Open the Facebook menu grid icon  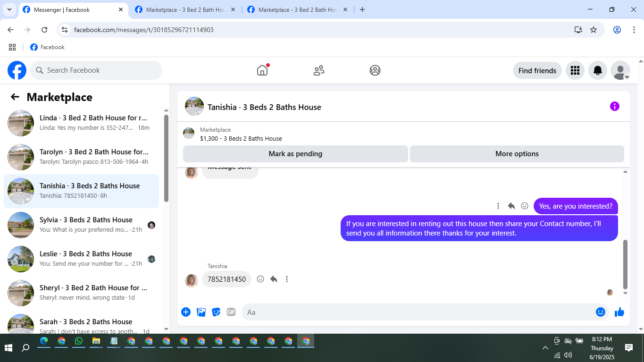[575, 70]
